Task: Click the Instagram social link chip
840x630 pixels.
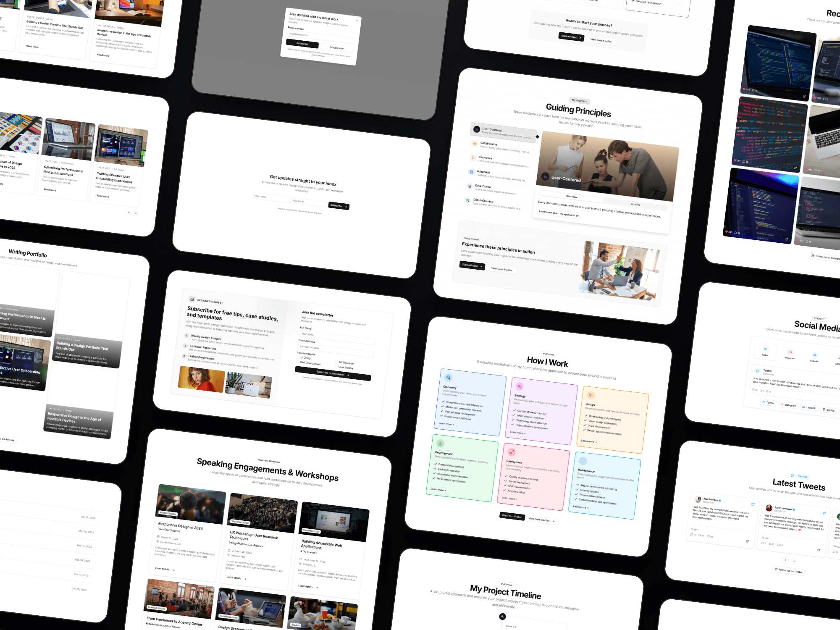Action: 788,405
